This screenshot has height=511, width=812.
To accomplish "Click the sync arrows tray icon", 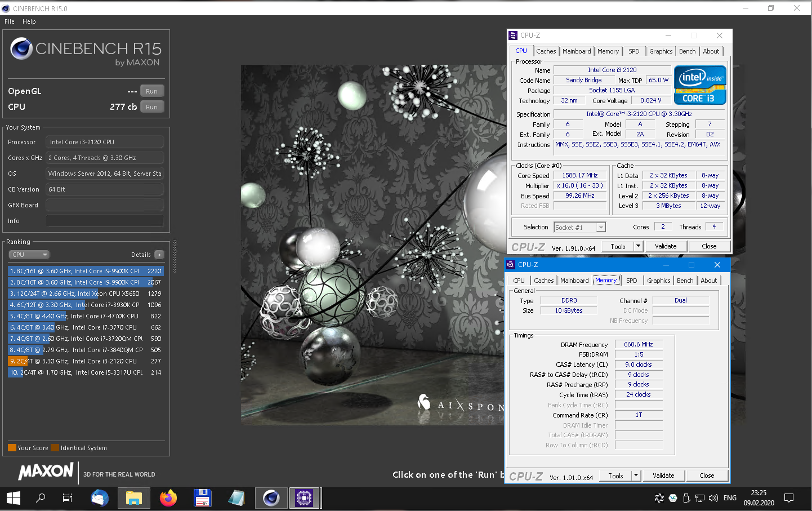I will [659, 498].
